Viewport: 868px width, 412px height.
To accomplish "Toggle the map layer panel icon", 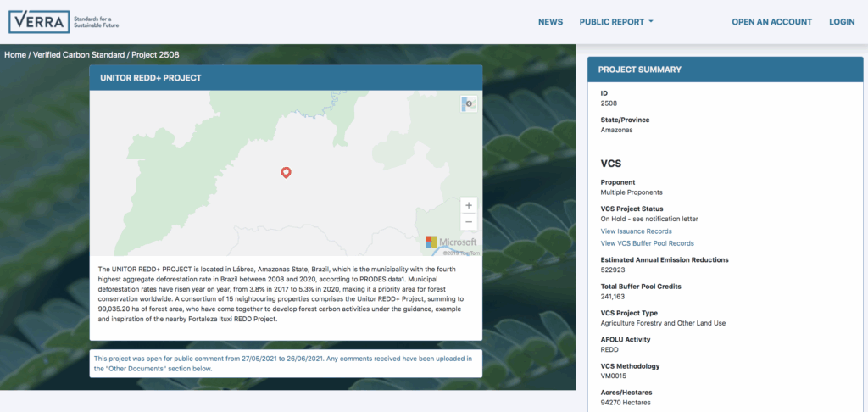I will pos(468,103).
